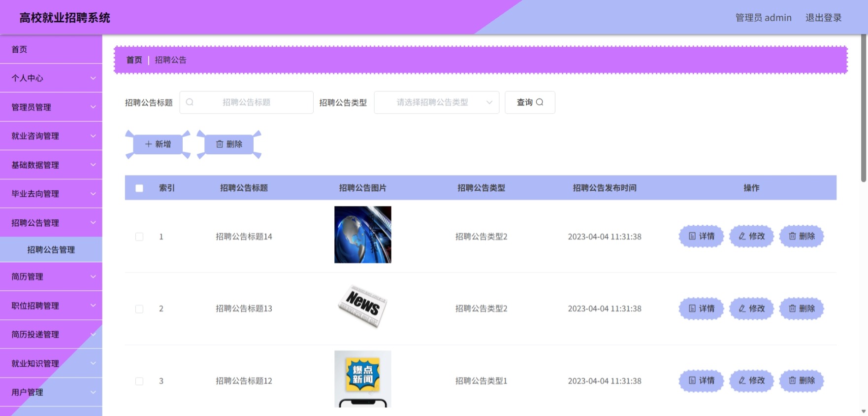Click the 招聘公告标题 column header
The width and height of the screenshot is (868, 416).
click(244, 188)
